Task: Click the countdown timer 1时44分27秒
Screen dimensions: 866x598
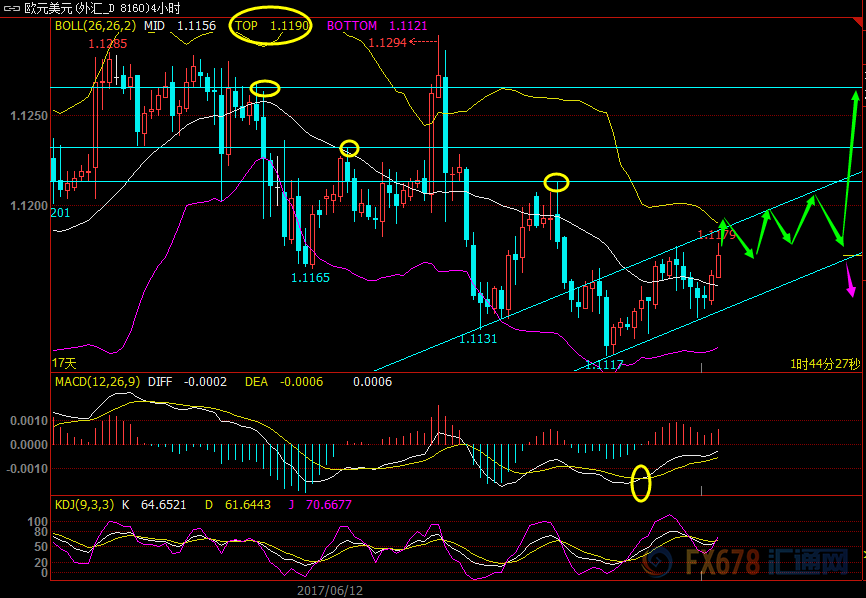Action: click(x=825, y=362)
